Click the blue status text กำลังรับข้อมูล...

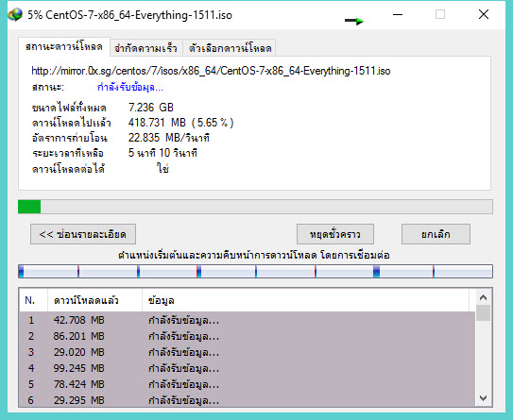pos(130,87)
